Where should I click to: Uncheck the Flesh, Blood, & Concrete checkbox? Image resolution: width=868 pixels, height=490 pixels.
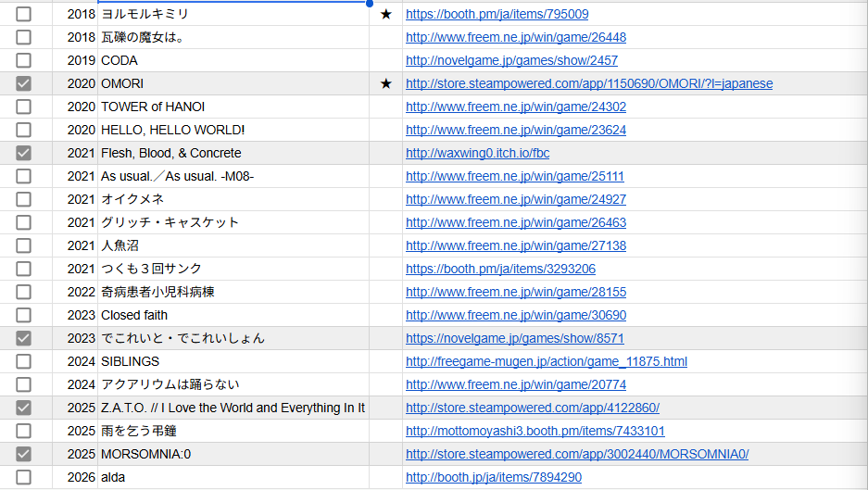click(x=23, y=153)
